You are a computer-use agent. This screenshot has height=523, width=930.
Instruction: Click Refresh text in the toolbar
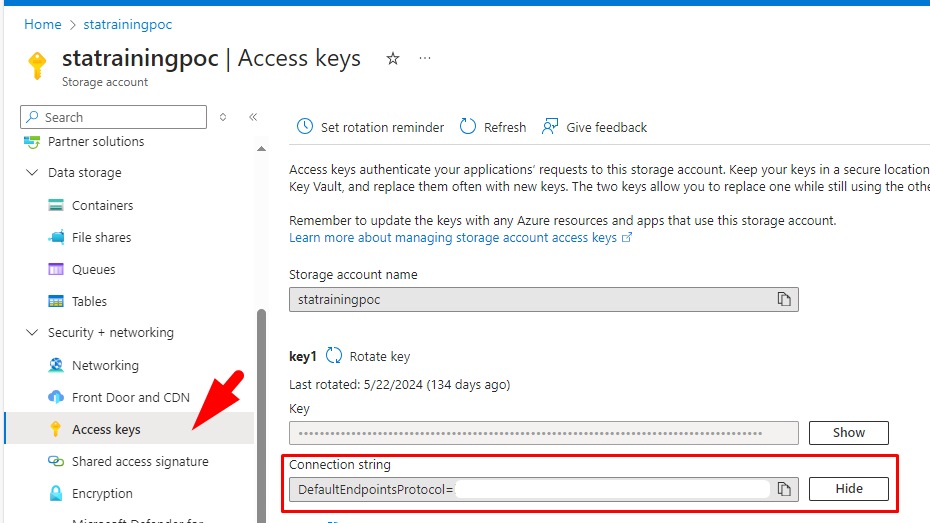[505, 127]
